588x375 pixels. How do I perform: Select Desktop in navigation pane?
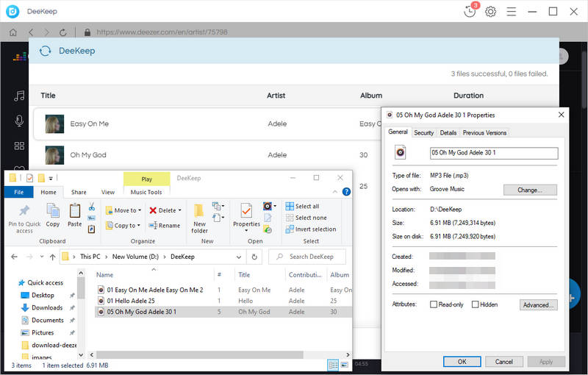tap(43, 295)
